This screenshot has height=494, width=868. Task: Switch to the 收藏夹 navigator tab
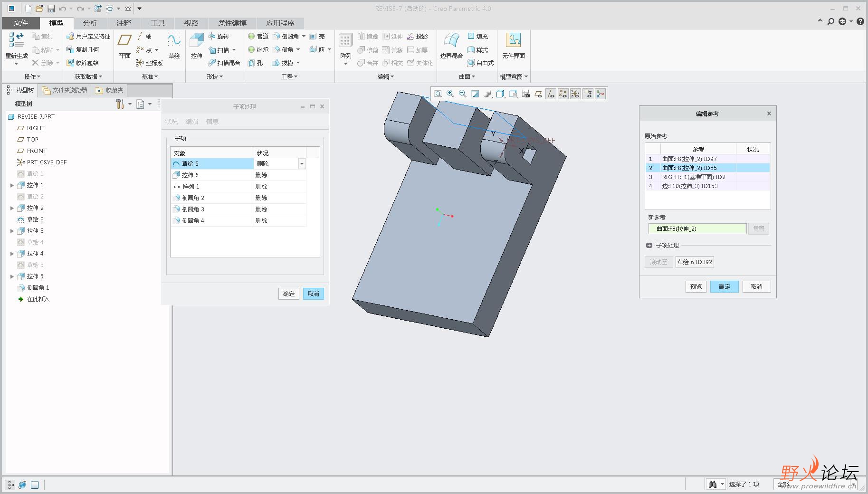point(109,90)
